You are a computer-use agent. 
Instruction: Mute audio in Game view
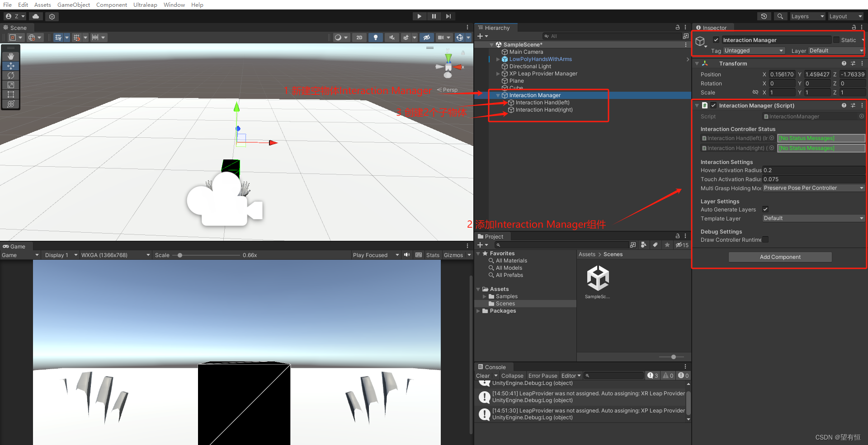pyautogui.click(x=407, y=255)
